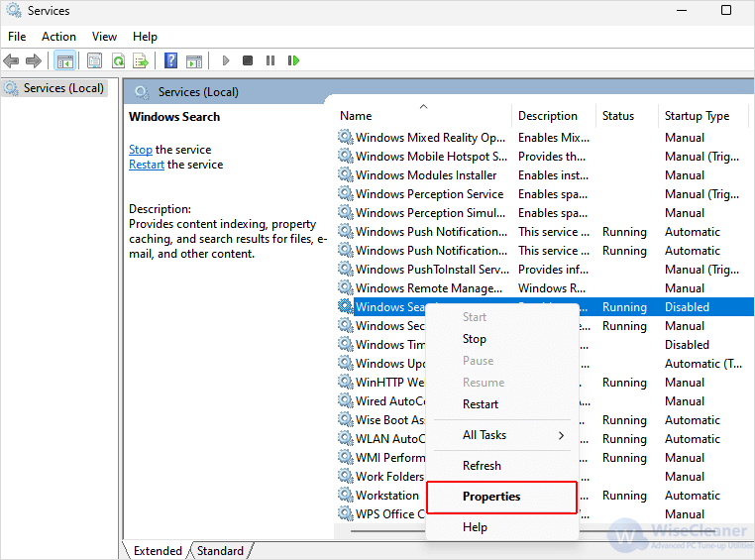The image size is (755, 560).
Task: Click gear icon beside Windows Perception Service
Action: pos(345,193)
